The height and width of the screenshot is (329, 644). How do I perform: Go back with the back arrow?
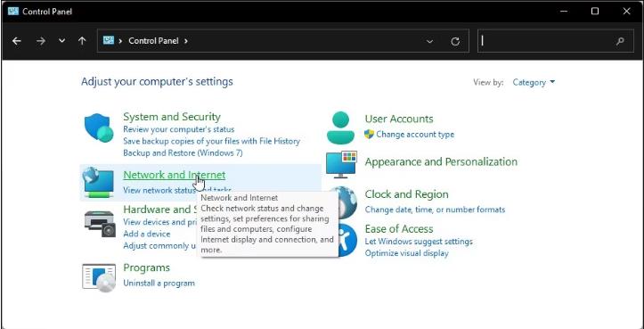[16, 41]
